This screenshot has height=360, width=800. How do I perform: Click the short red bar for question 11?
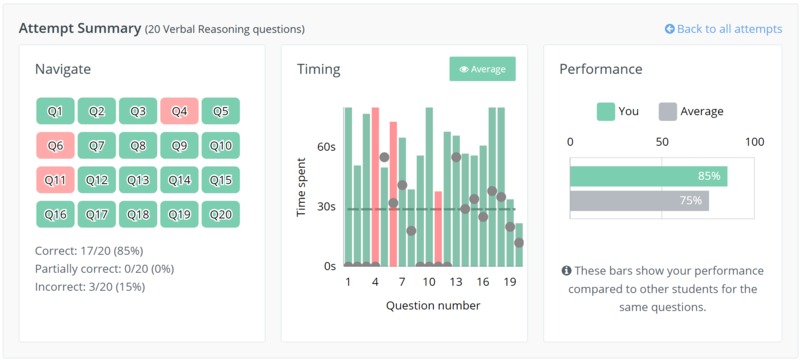(438, 228)
